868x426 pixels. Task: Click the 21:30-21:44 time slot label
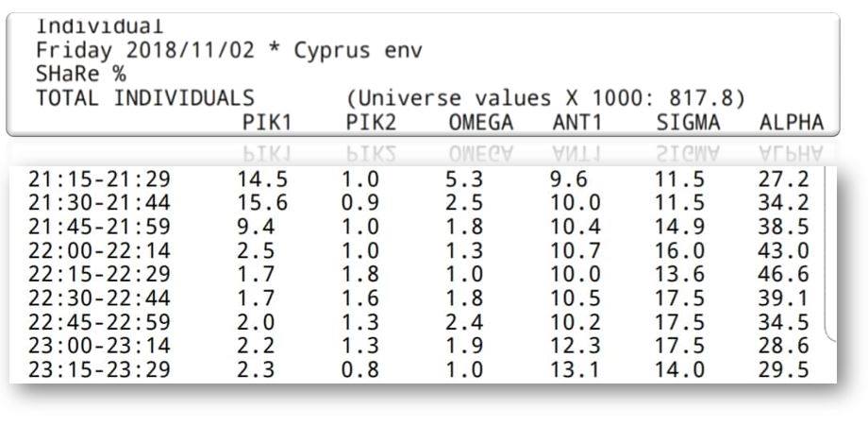click(x=99, y=203)
